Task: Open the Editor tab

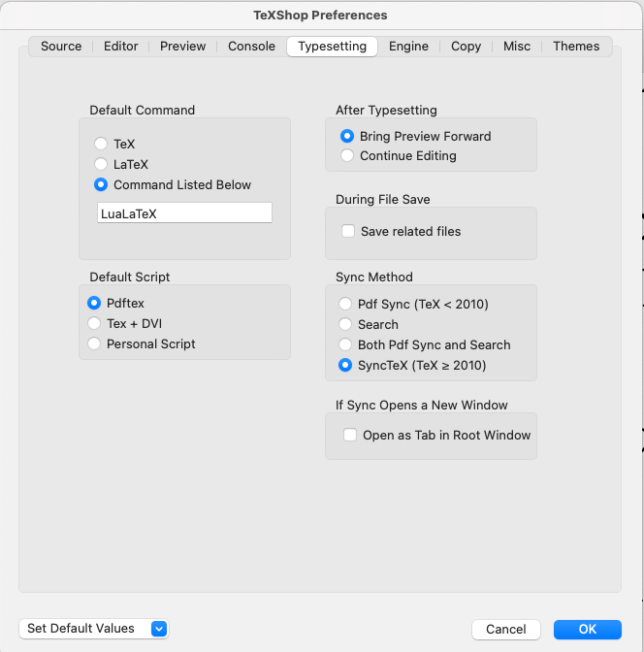Action: pos(121,47)
